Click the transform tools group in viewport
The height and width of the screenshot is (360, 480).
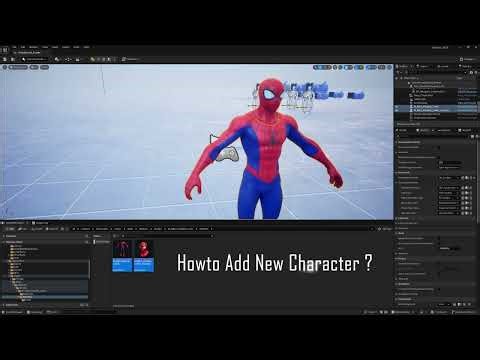(322, 67)
